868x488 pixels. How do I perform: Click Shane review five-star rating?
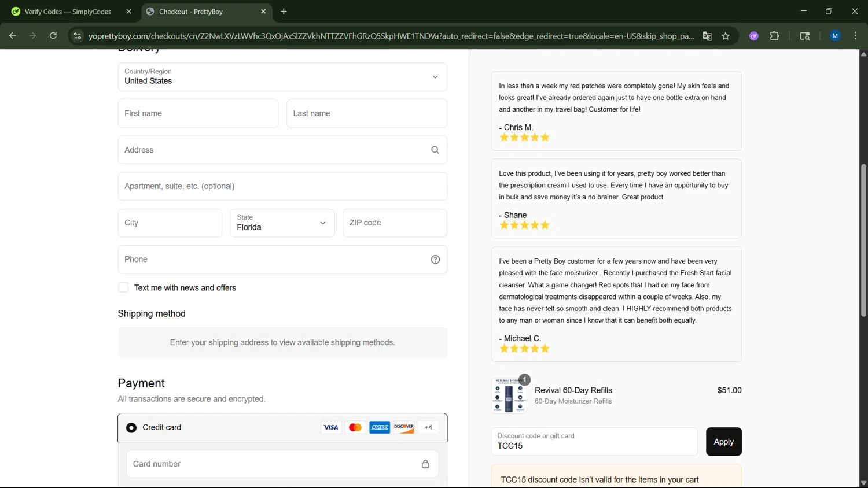tap(524, 225)
